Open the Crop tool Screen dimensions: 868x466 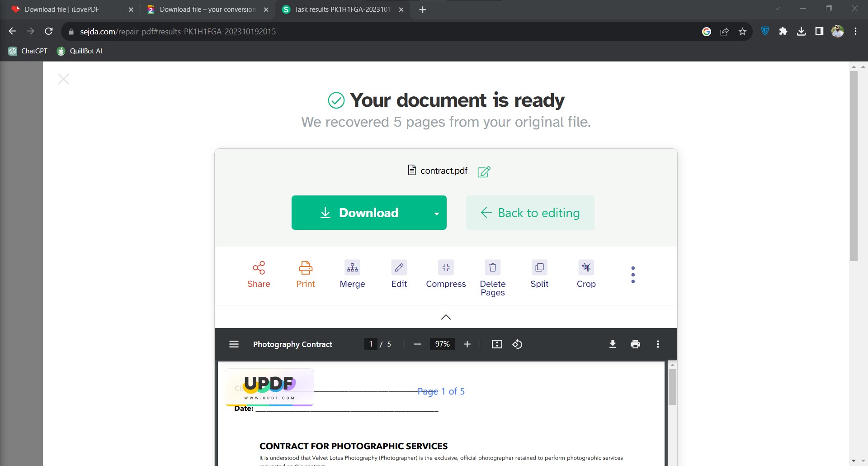pyautogui.click(x=586, y=274)
